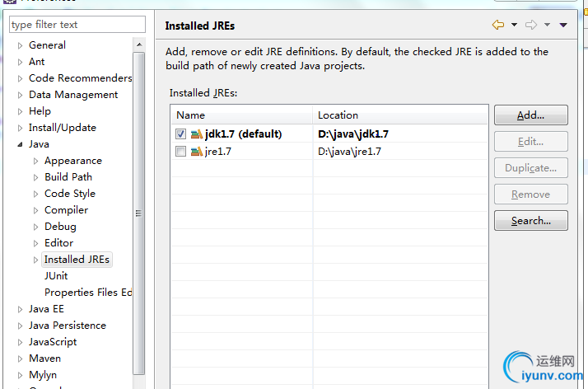Select Java EE in the tree
588x389 pixels.
[x=46, y=309]
